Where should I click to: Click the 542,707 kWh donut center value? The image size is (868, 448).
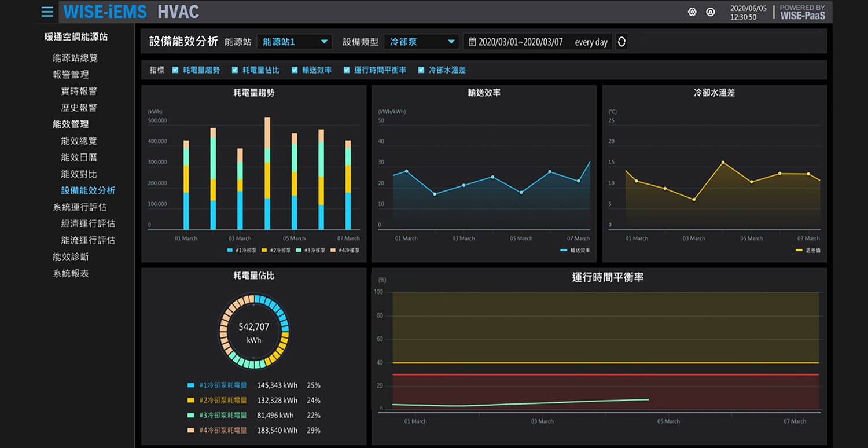tap(253, 332)
